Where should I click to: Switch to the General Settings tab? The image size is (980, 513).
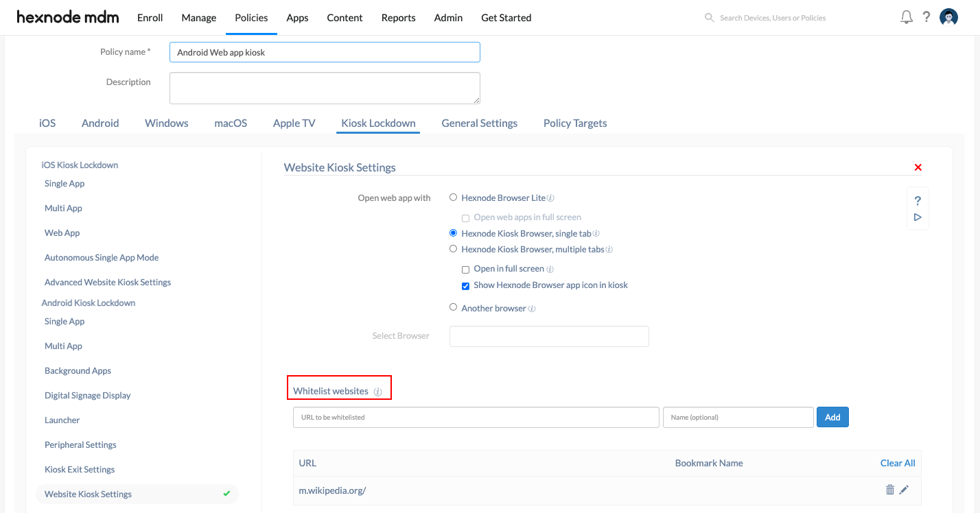point(480,123)
